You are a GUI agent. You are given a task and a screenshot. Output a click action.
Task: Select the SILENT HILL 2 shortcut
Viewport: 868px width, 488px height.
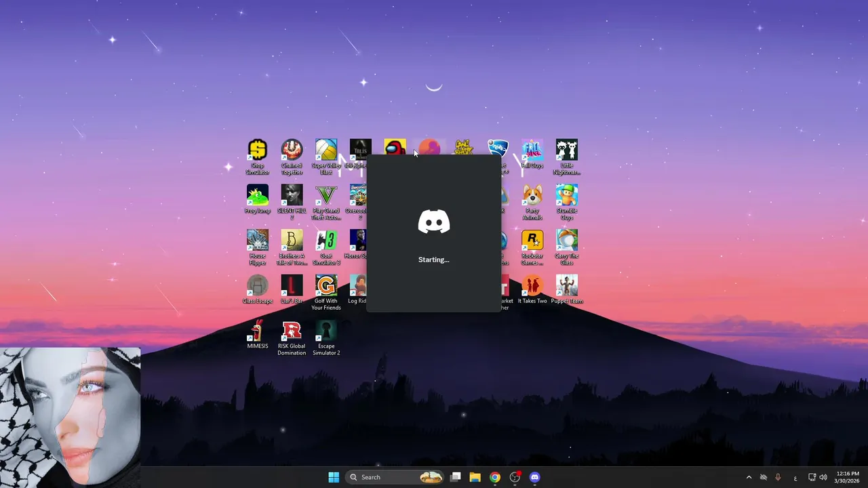point(292,202)
